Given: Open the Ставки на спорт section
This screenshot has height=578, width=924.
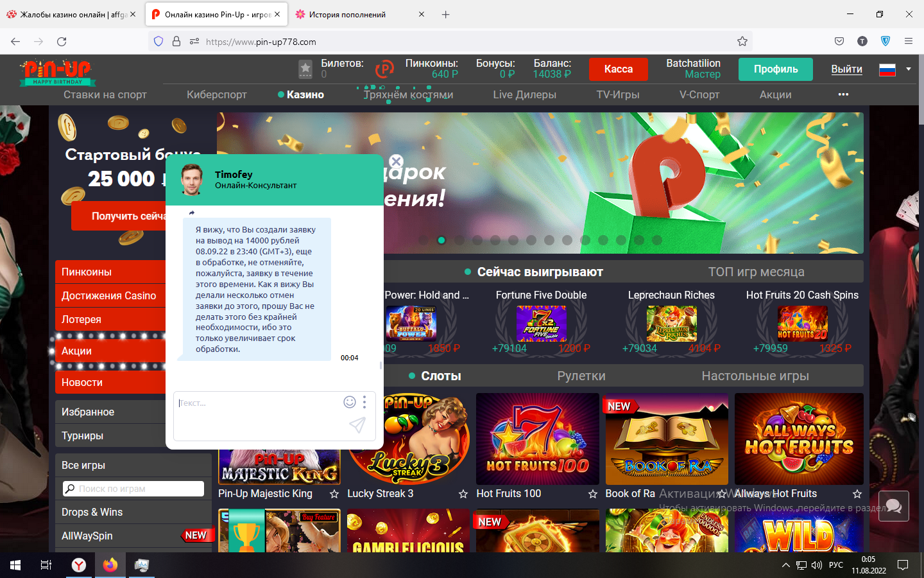Looking at the screenshot, I should coord(105,94).
